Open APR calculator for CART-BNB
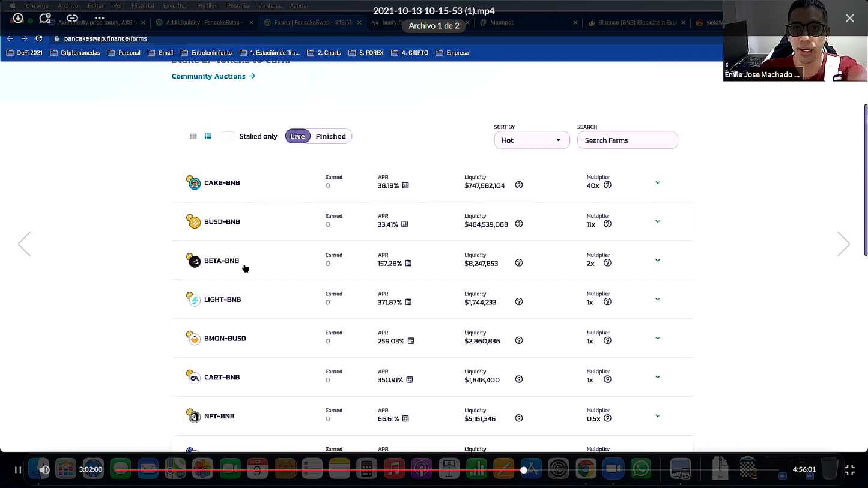Image resolution: width=868 pixels, height=488 pixels. tap(410, 380)
